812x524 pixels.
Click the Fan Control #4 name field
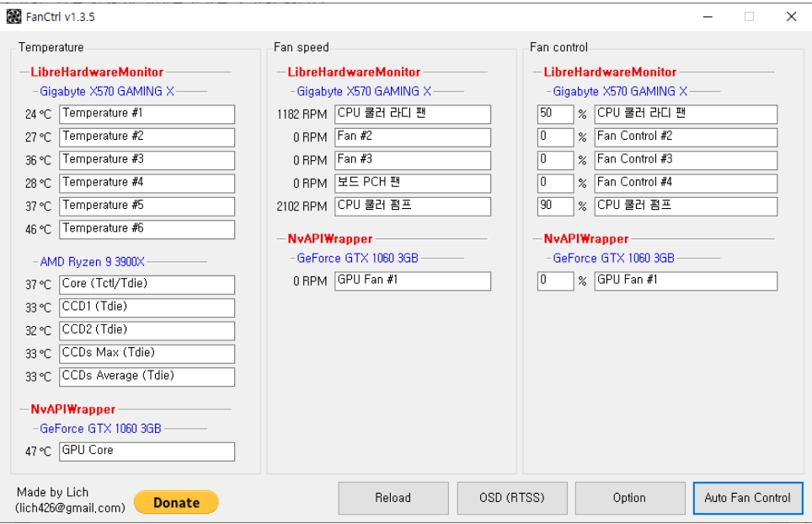point(685,183)
